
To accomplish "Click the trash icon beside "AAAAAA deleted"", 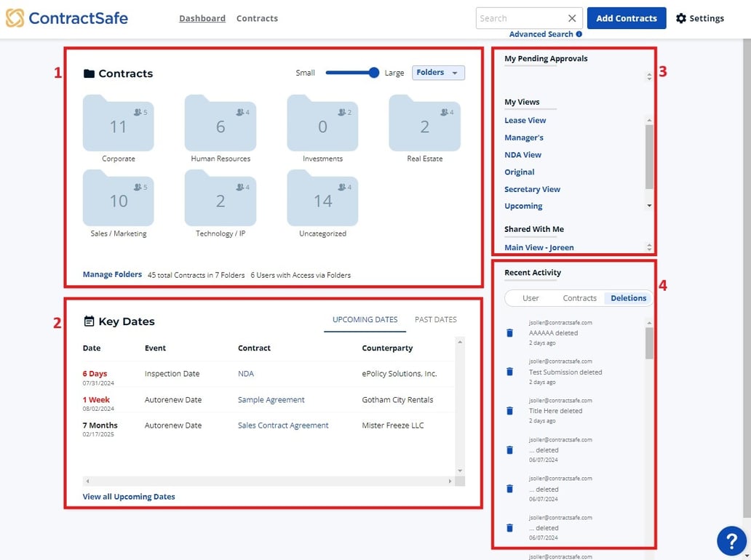I will (x=509, y=333).
